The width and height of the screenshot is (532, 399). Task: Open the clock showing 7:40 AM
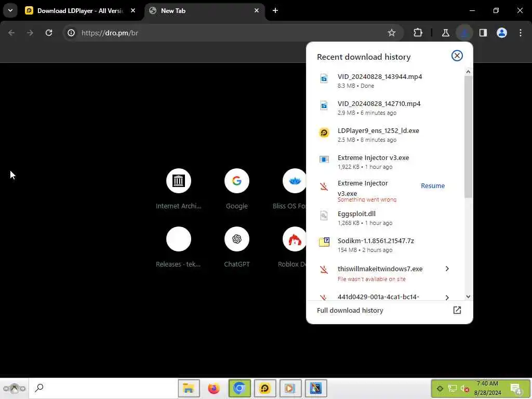click(487, 388)
